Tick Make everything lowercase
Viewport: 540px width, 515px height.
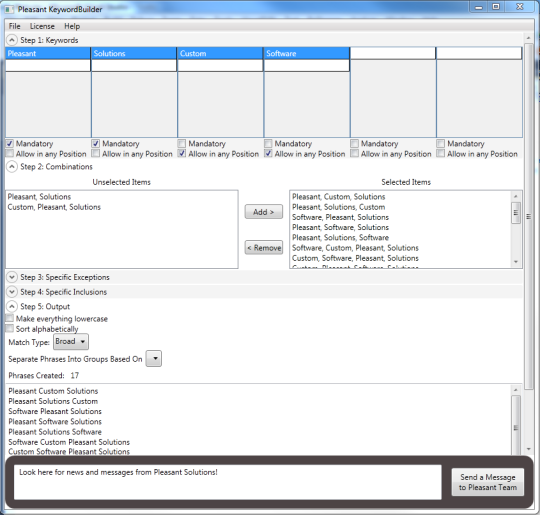point(10,318)
